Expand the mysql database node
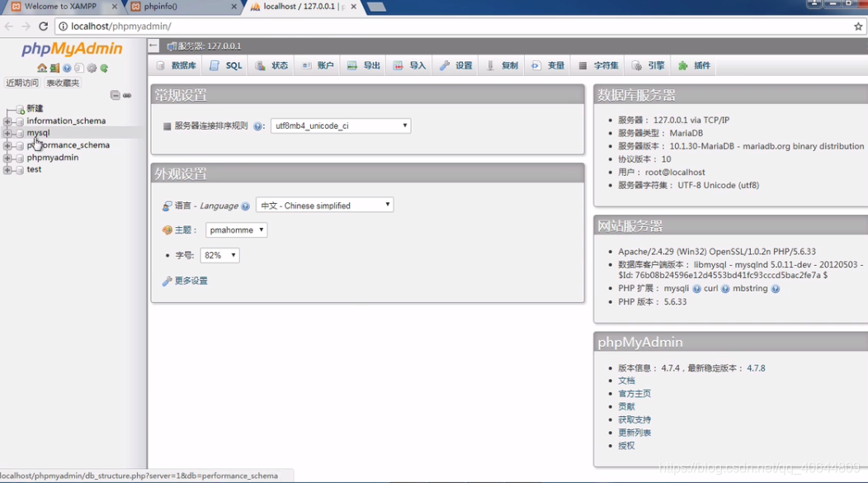868x483 pixels. (x=7, y=134)
